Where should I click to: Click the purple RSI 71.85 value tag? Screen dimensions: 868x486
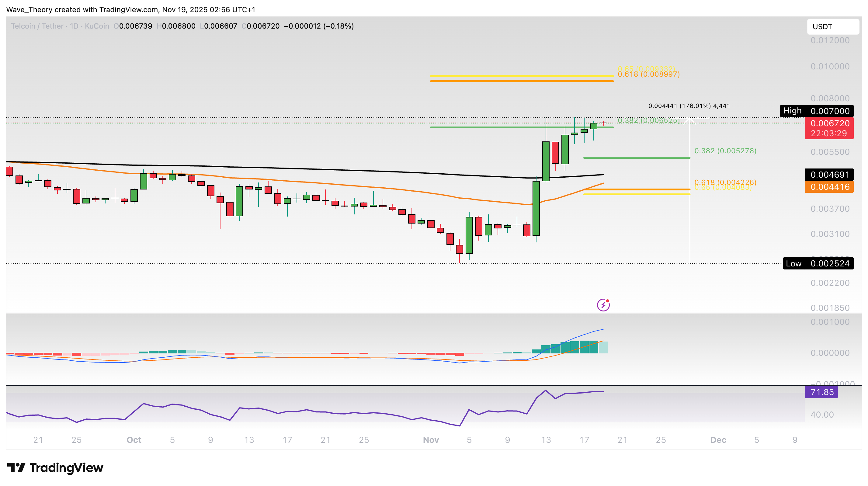(x=821, y=392)
